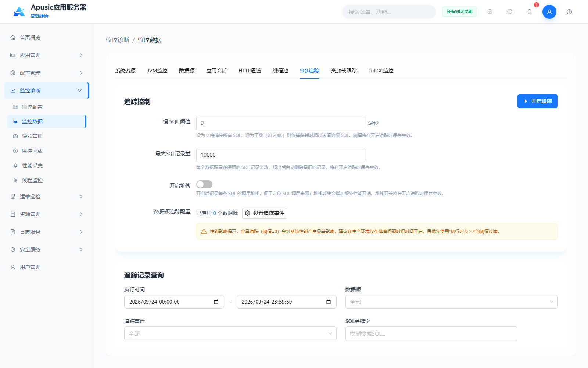Open the help question mark icon

pyautogui.click(x=569, y=12)
